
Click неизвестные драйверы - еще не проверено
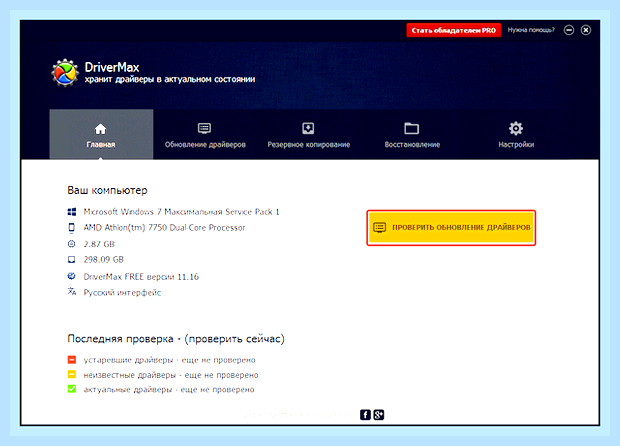(171, 375)
